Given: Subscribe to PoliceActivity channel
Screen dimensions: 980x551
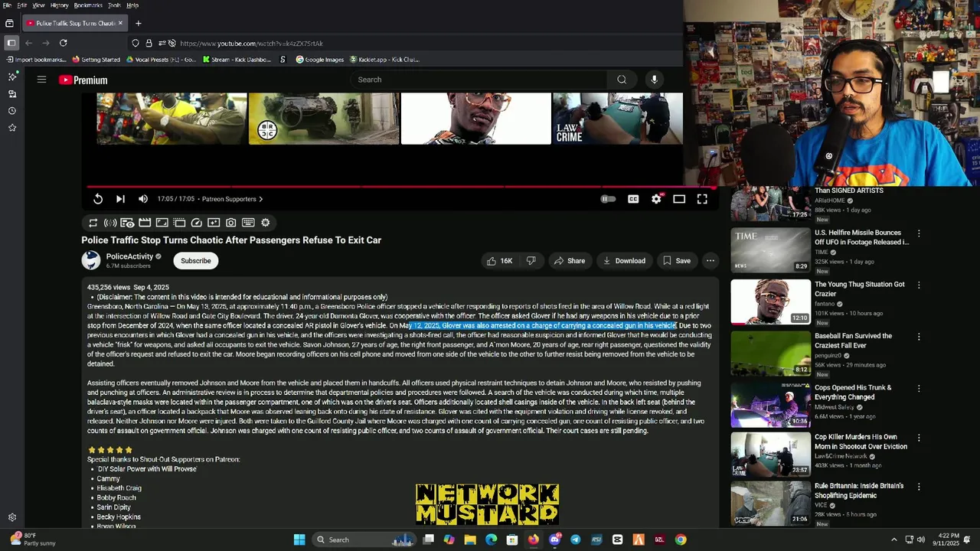Looking at the screenshot, I should coord(195,261).
